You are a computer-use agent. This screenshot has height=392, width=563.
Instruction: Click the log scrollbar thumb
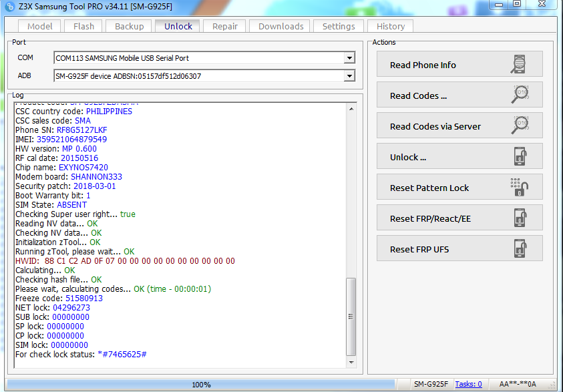[x=351, y=317]
